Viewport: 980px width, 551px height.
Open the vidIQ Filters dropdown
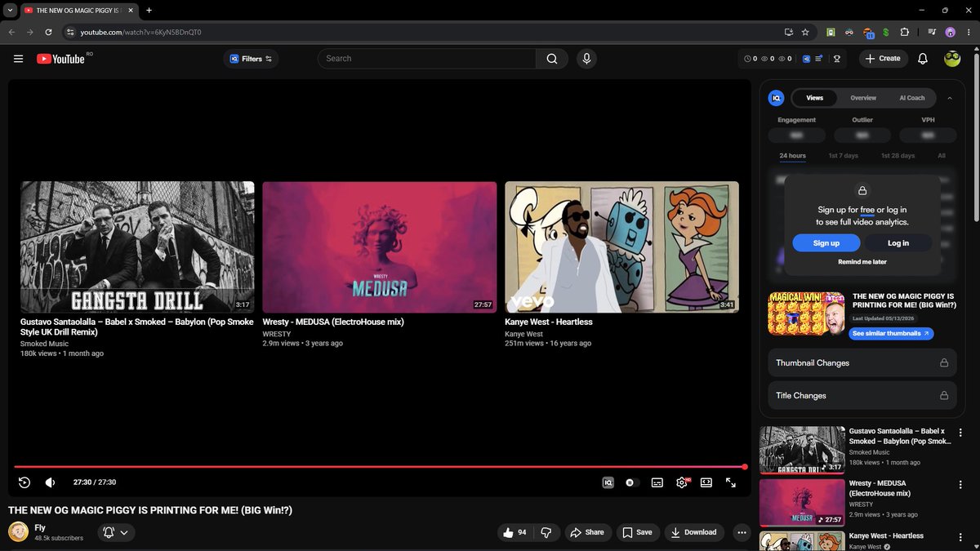coord(251,59)
